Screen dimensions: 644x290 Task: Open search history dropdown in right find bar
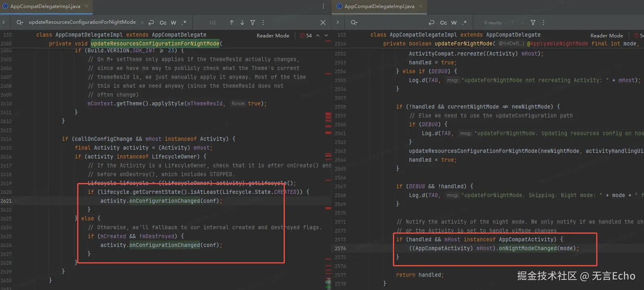point(354,23)
